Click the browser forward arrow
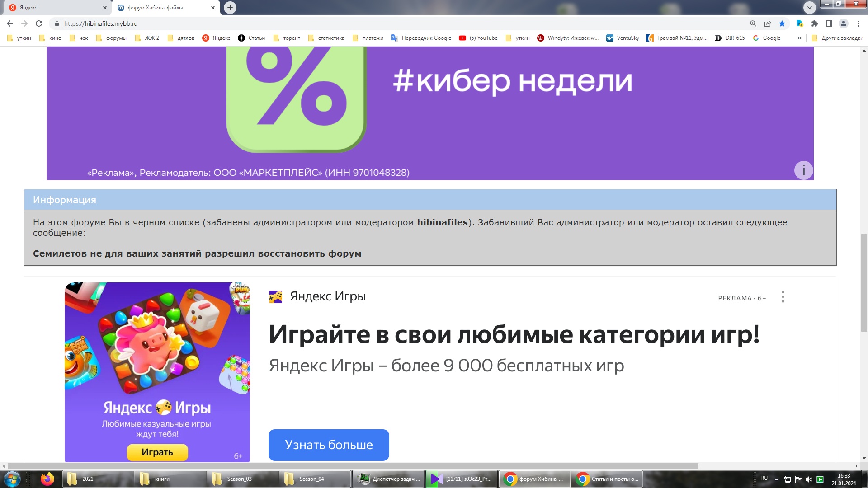Viewport: 868px width, 488px height. pyautogui.click(x=24, y=23)
